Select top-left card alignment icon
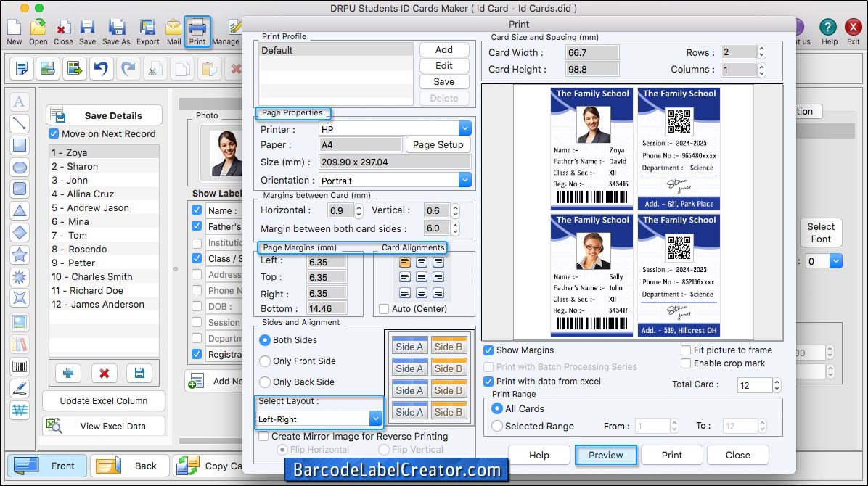Viewport: 868px width, 486px height. click(x=405, y=261)
